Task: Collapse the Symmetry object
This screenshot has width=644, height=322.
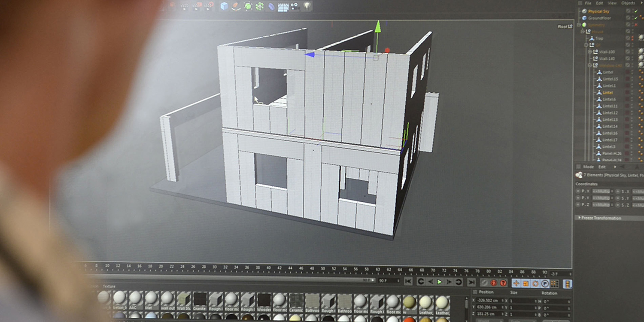Action: (x=580, y=25)
